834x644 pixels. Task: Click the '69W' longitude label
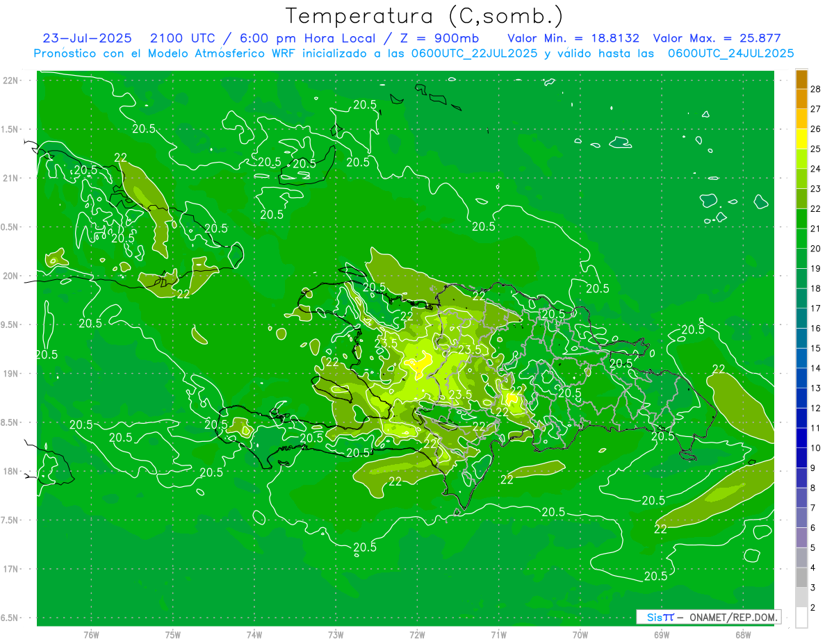point(662,634)
